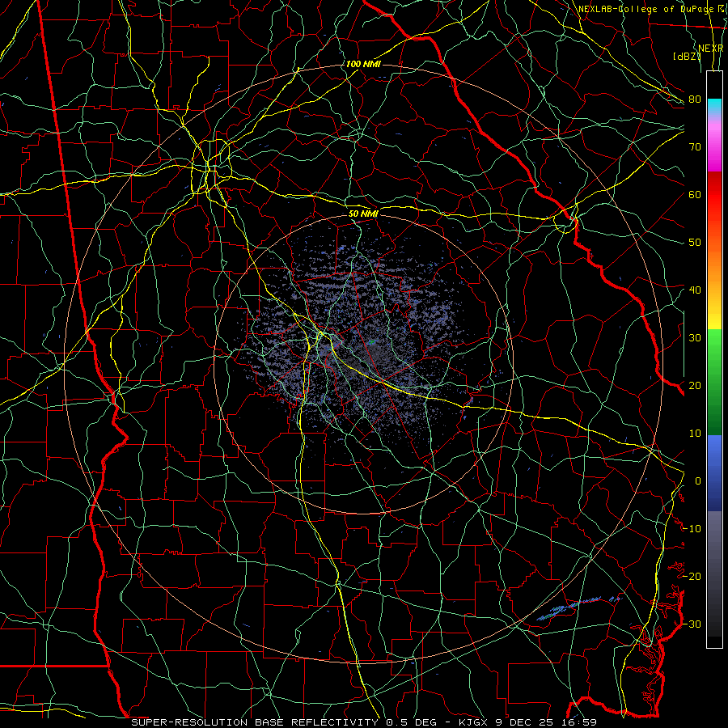Click the 0 value on dBZ scale
This screenshot has width=728, height=728.
pyautogui.click(x=698, y=481)
